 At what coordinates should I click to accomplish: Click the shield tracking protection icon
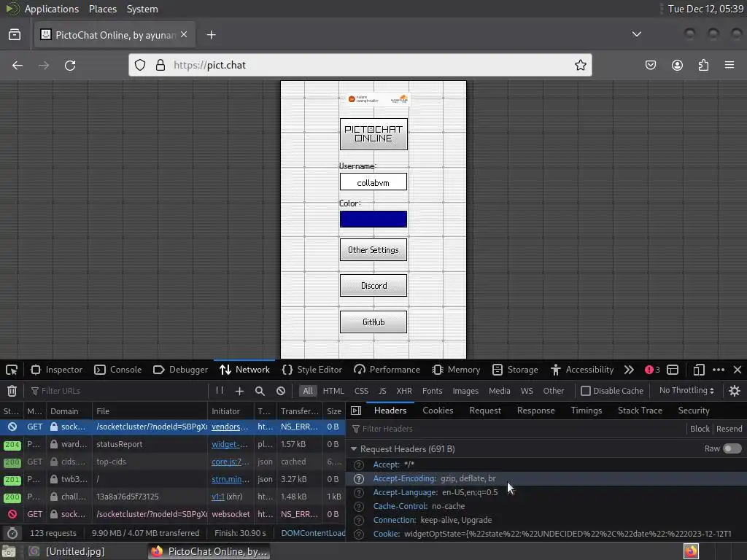point(139,65)
